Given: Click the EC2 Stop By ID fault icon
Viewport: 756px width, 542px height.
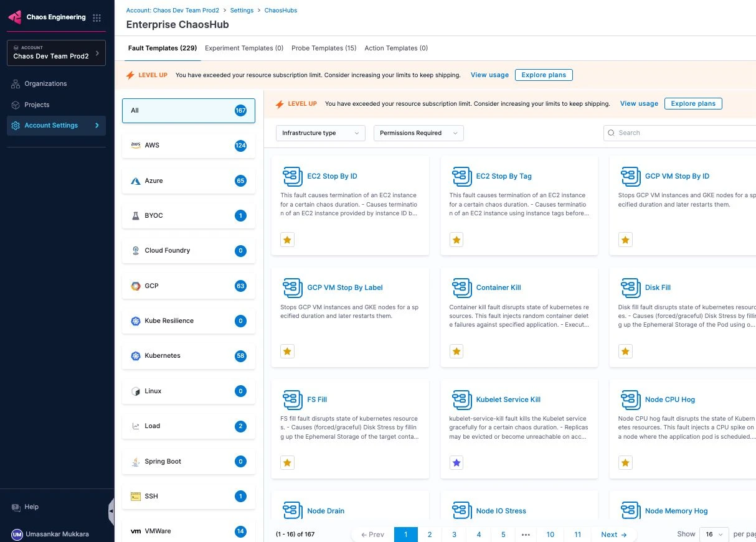Looking at the screenshot, I should [293, 176].
